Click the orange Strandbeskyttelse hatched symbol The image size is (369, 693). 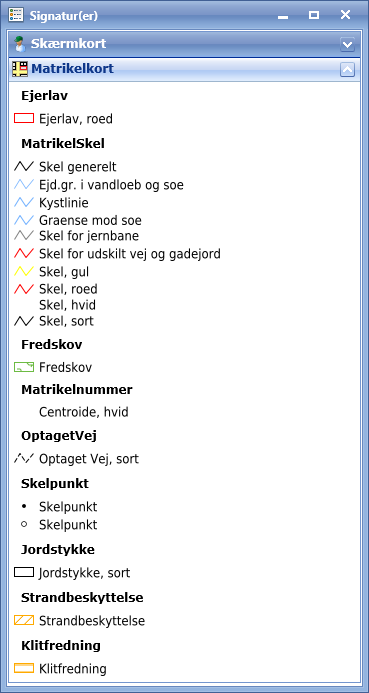point(24,620)
